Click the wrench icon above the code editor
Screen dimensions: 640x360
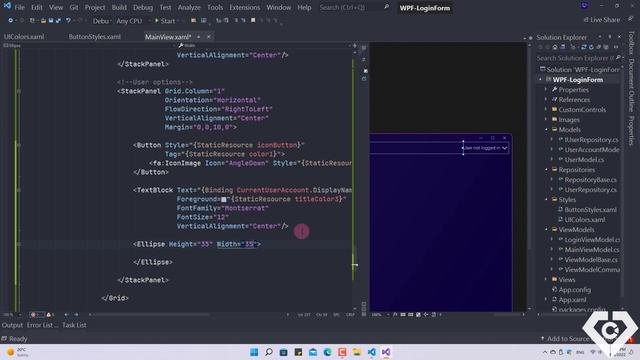[x=181, y=45]
